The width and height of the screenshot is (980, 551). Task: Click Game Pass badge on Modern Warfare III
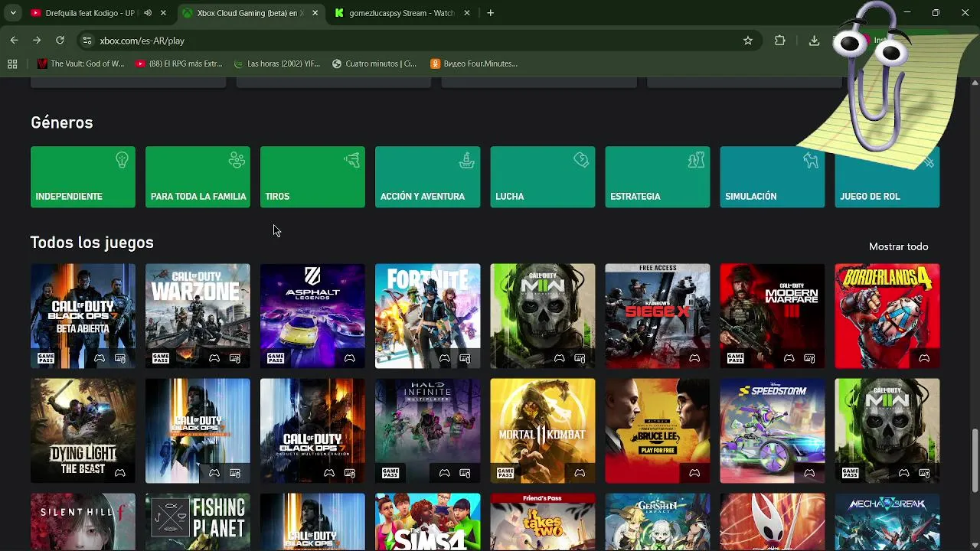click(x=734, y=358)
